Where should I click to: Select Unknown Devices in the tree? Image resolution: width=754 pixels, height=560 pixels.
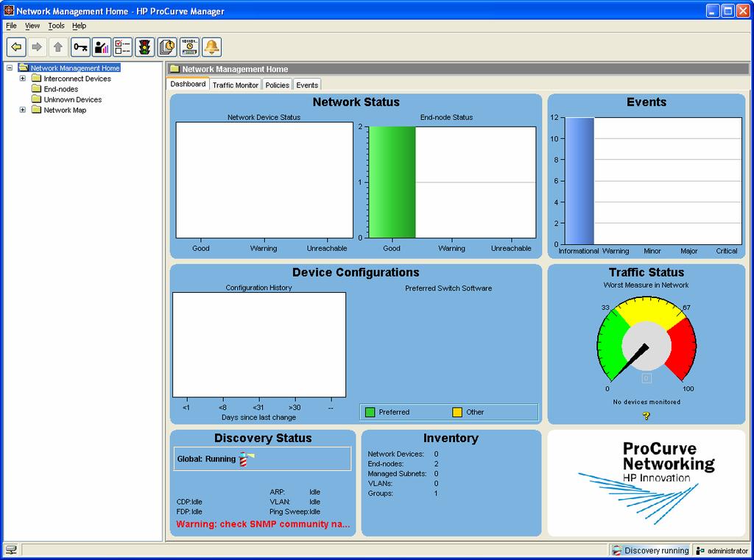73,99
